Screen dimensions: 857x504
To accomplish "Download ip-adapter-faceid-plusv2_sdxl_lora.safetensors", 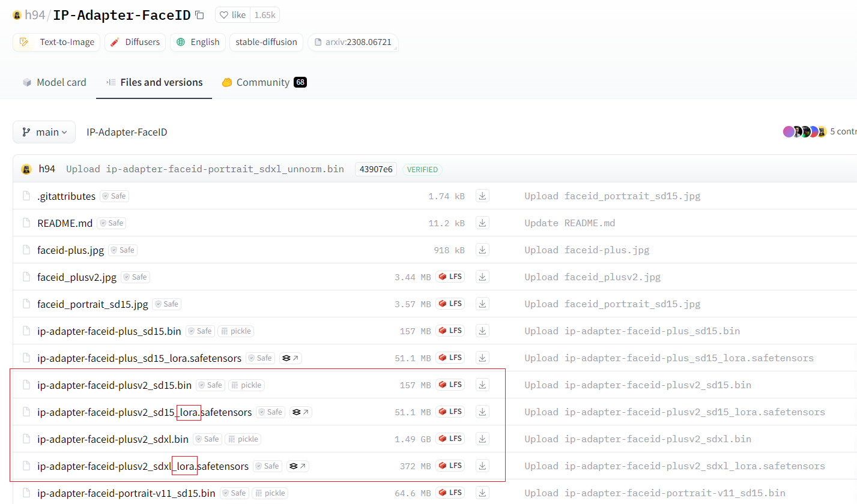I will point(482,466).
